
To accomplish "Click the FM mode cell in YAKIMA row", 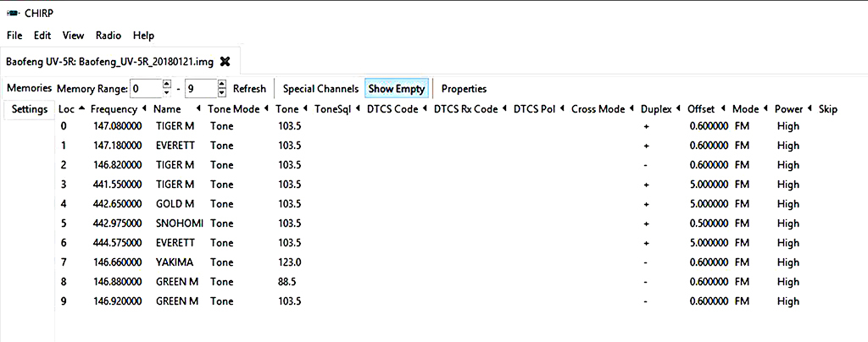I will click(x=742, y=262).
